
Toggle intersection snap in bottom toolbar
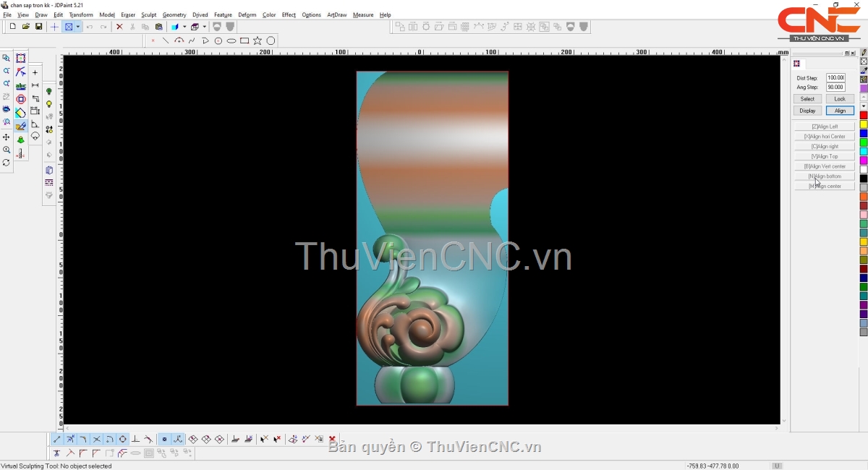click(96, 439)
